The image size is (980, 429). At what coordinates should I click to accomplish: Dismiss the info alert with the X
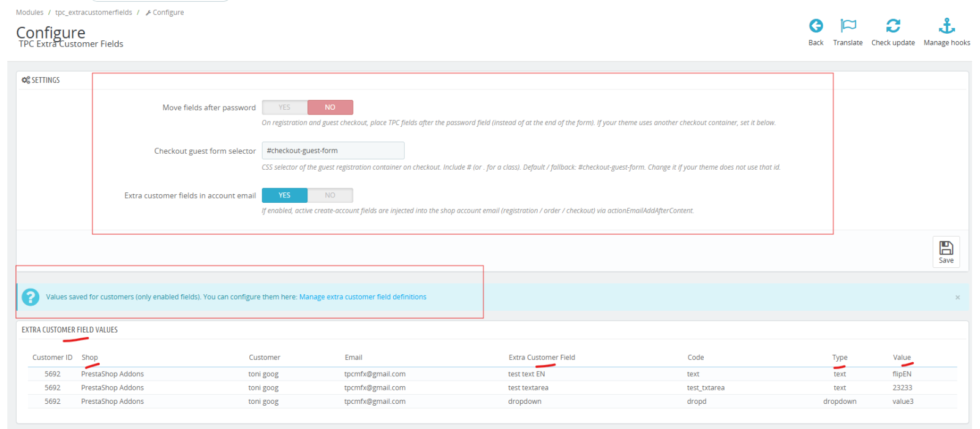957,297
